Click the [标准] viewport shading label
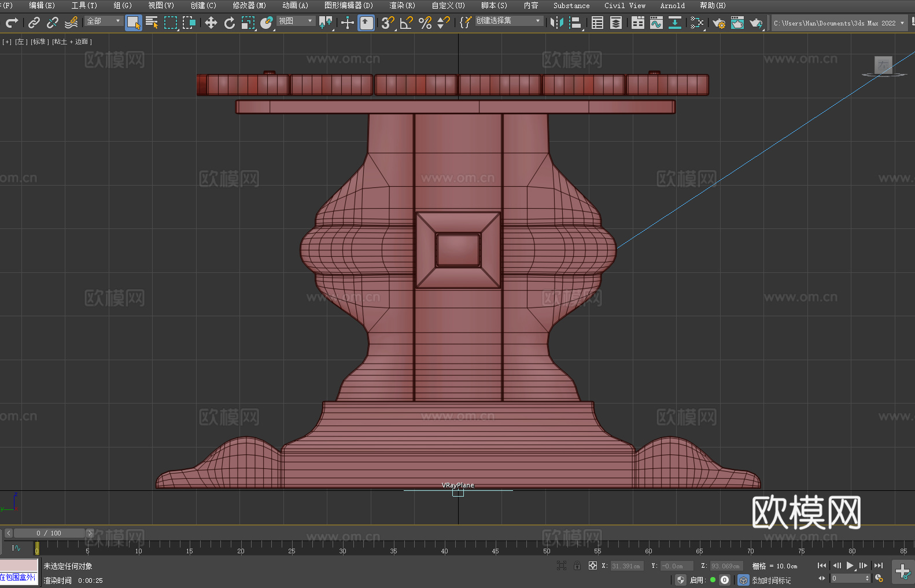This screenshot has width=915, height=588. (x=39, y=42)
